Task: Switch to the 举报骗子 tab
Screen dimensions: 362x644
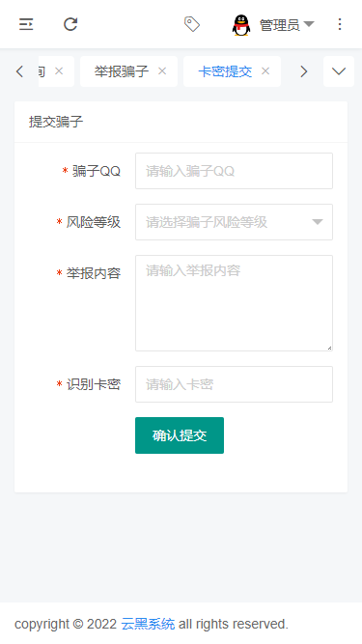Action: pos(122,71)
